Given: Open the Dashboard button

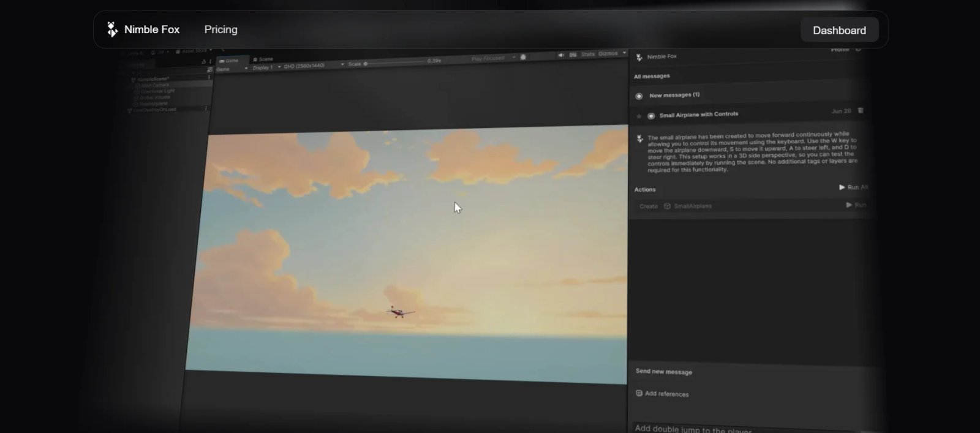Looking at the screenshot, I should click(839, 30).
